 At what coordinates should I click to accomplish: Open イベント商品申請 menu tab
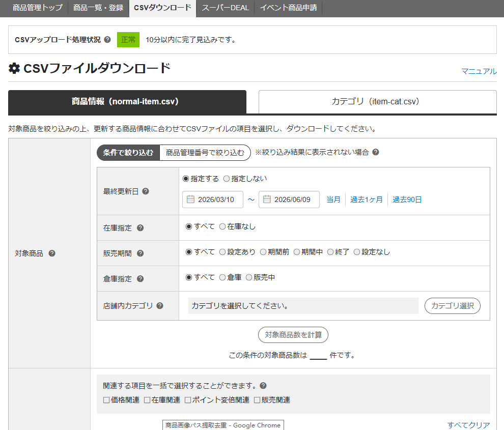pos(288,8)
